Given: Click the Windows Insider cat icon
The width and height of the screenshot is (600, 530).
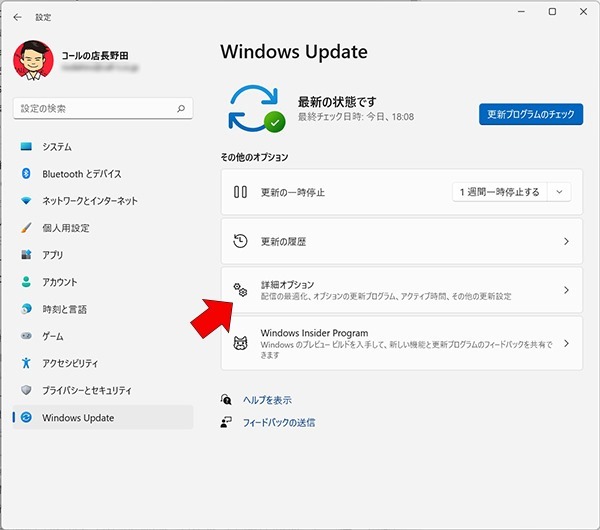Looking at the screenshot, I should click(x=240, y=343).
